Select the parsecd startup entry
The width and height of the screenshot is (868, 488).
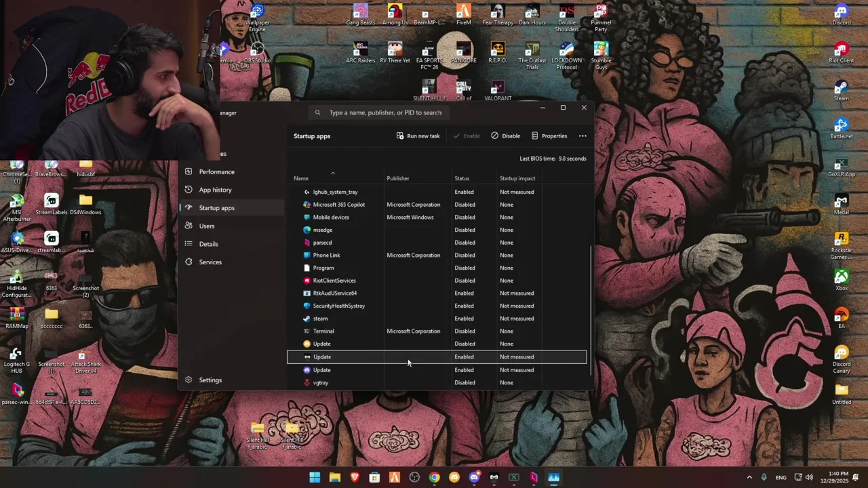click(437, 243)
